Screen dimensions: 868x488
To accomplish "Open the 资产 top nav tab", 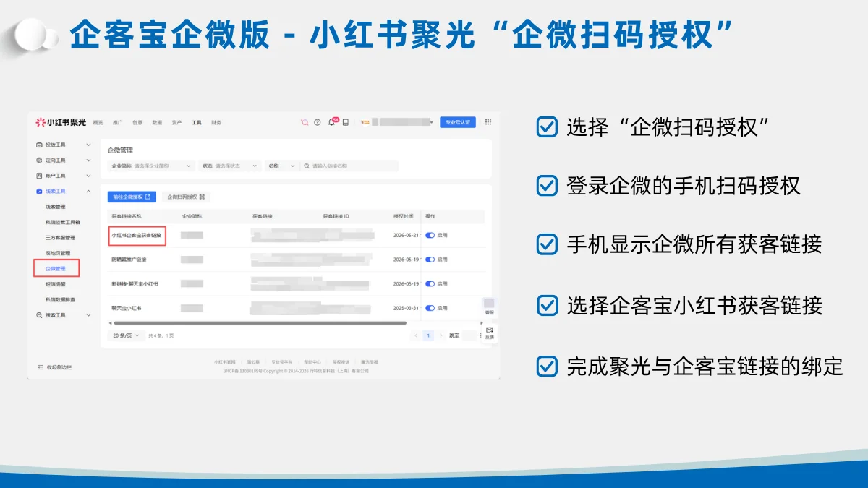I will click(x=176, y=122).
